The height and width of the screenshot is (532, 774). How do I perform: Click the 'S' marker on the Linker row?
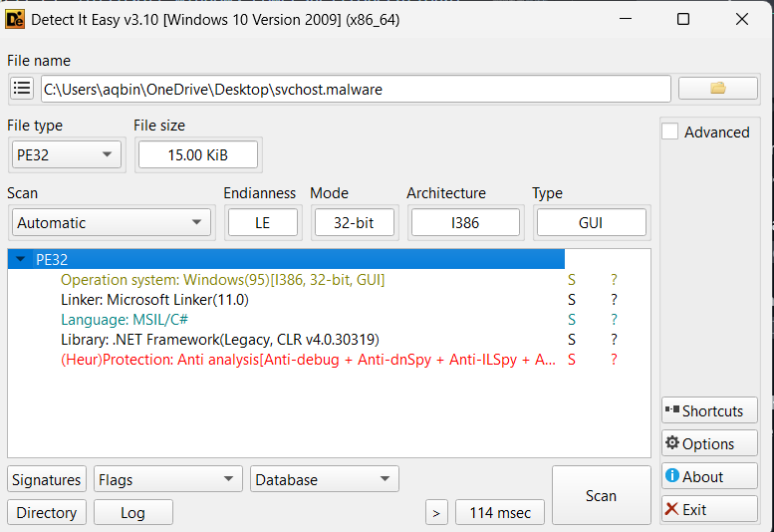pos(572,300)
